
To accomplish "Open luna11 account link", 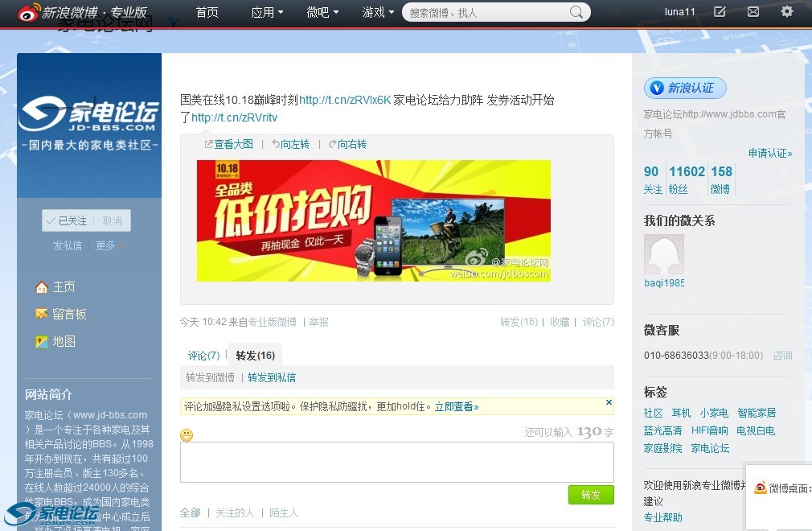I will pyautogui.click(x=679, y=11).
